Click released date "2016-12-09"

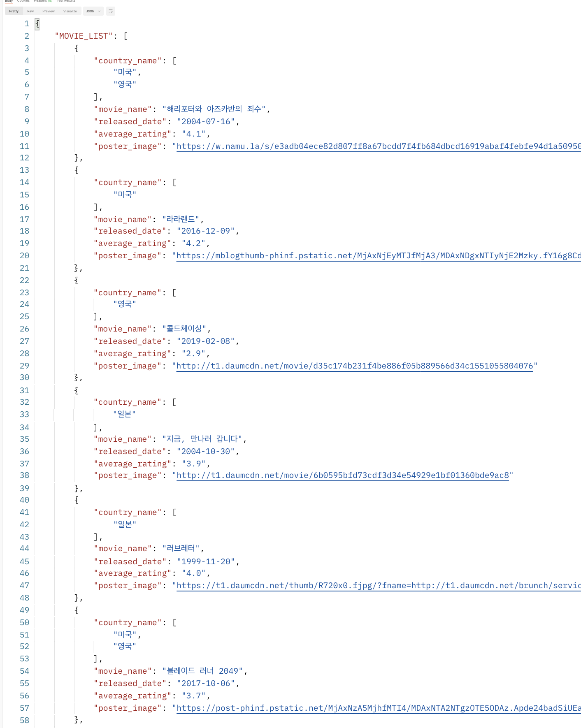(x=206, y=231)
